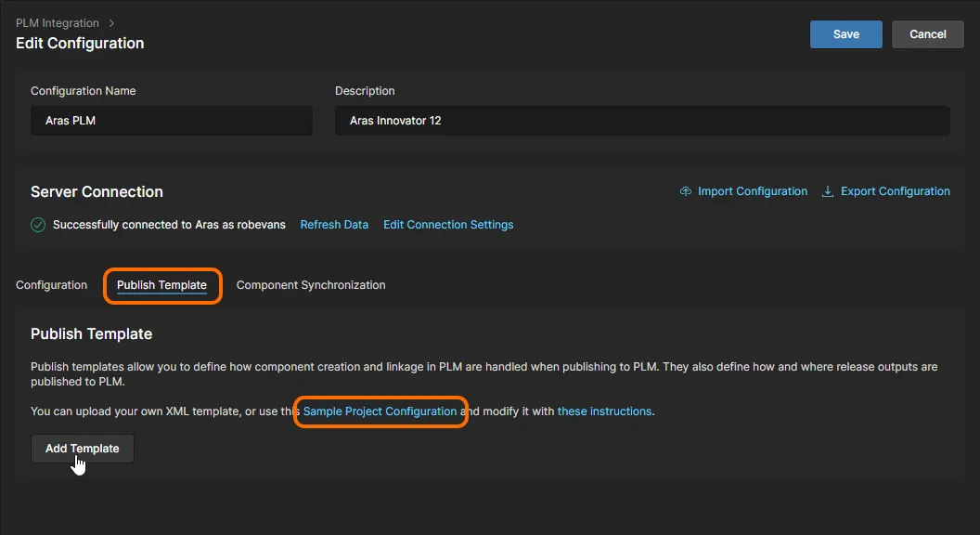Open Component Synchronization tab
Image resolution: width=980 pixels, height=535 pixels.
[311, 285]
